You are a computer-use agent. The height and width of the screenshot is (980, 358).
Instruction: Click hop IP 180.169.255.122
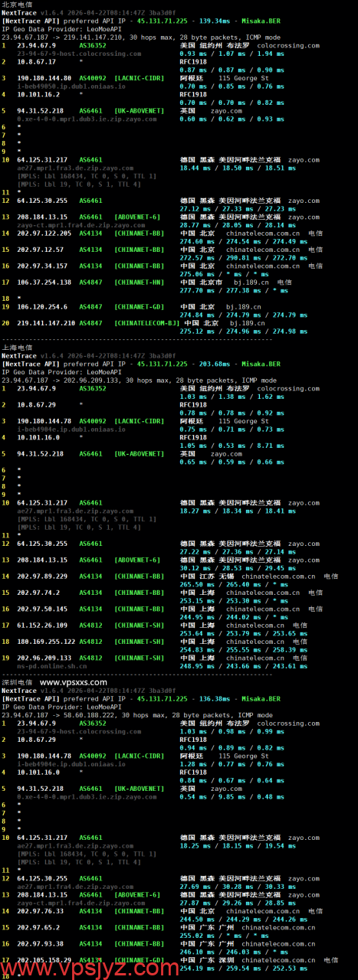tap(46, 642)
